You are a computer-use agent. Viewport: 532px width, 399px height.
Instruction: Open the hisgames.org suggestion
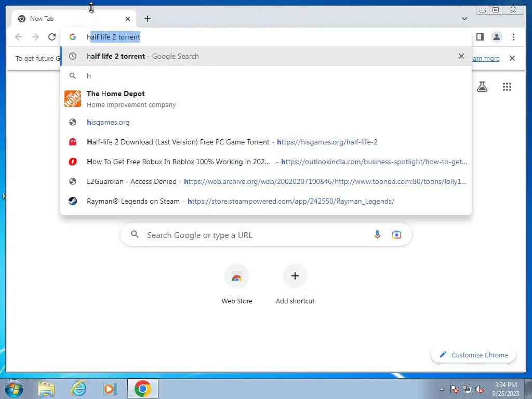point(266,122)
